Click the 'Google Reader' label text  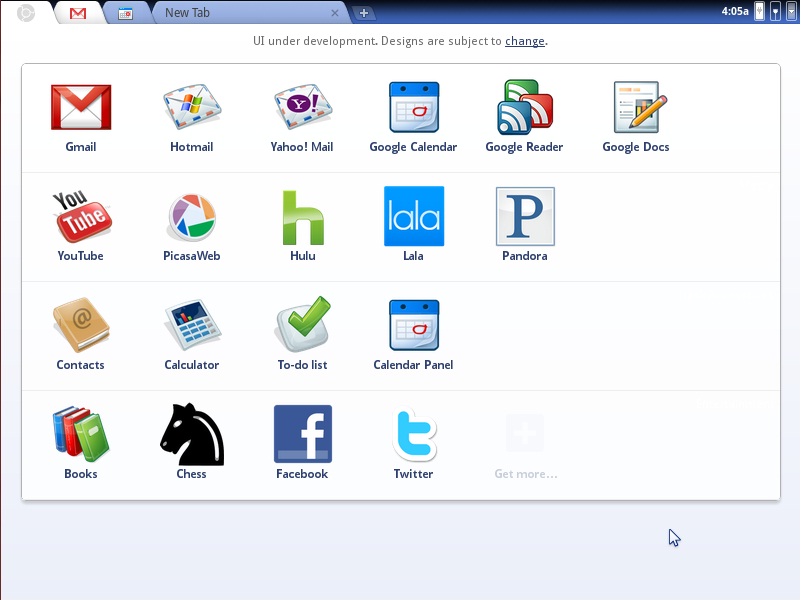coord(524,147)
